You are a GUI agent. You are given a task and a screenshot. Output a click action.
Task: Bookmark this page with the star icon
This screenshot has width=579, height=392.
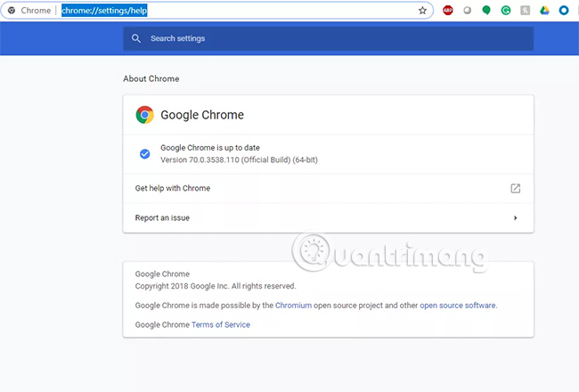click(x=422, y=11)
